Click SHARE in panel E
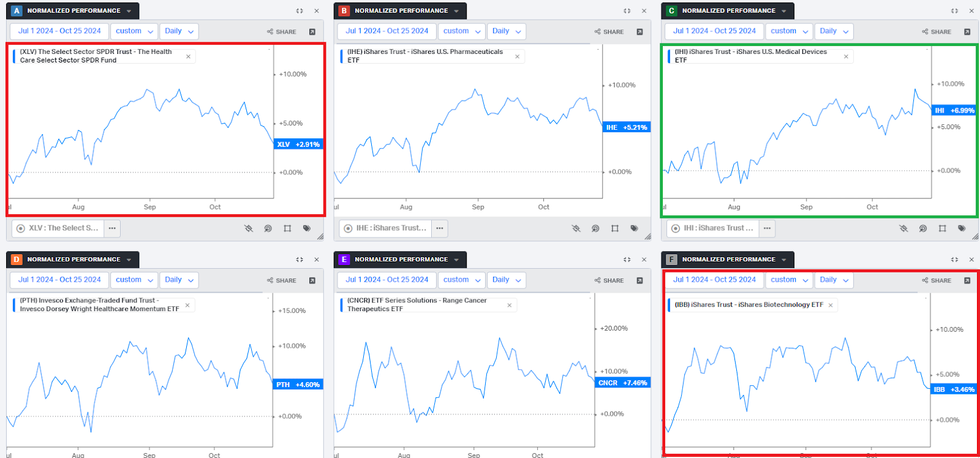 (x=609, y=280)
